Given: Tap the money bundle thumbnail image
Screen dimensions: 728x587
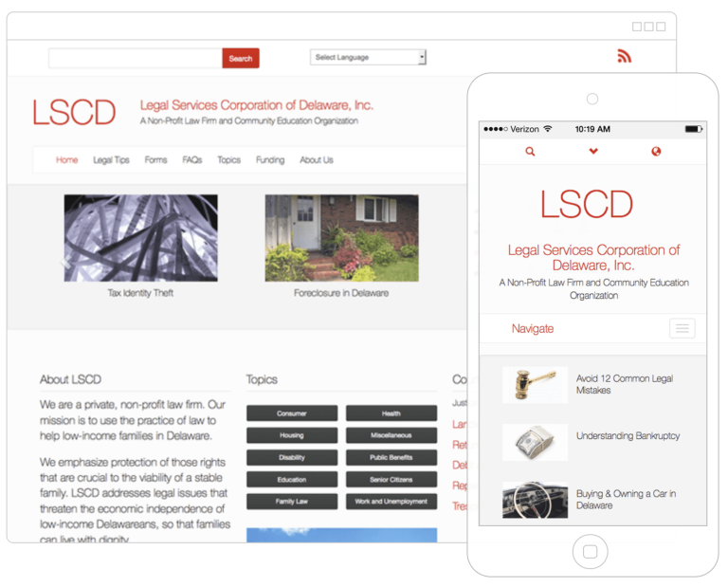Looking at the screenshot, I should pos(535,442).
